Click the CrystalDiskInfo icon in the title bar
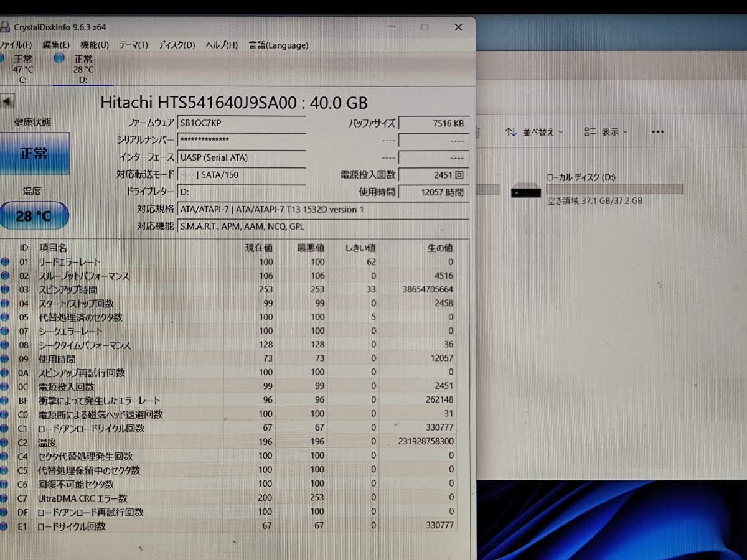The width and height of the screenshot is (747, 560). pyautogui.click(x=6, y=27)
